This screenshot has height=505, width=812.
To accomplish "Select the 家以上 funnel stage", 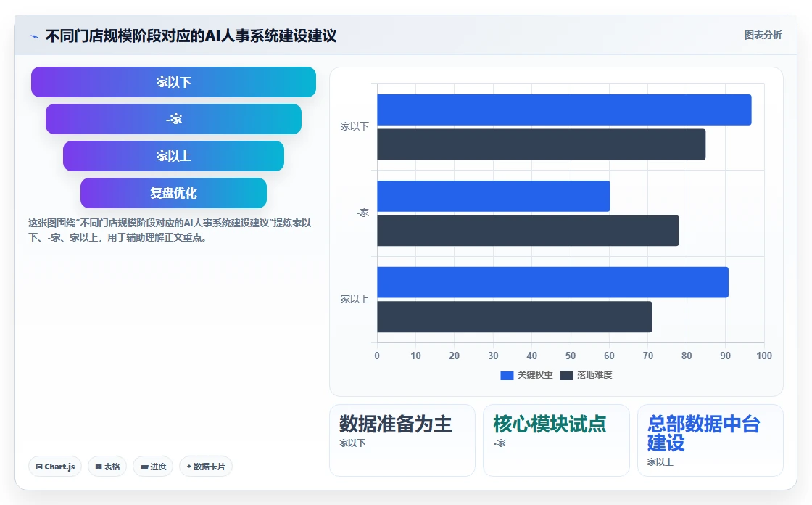I will [173, 156].
